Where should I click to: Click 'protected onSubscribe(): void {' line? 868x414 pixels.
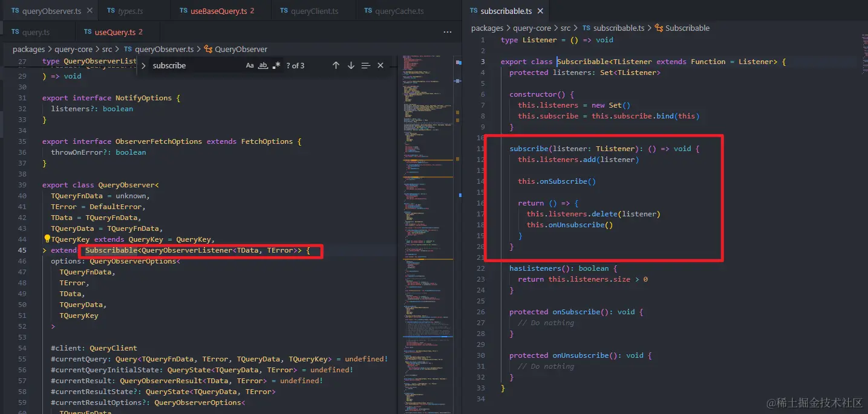tap(576, 312)
